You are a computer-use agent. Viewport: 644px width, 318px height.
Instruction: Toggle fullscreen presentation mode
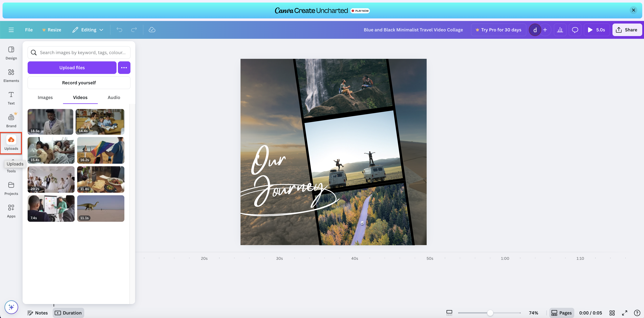(x=624, y=313)
